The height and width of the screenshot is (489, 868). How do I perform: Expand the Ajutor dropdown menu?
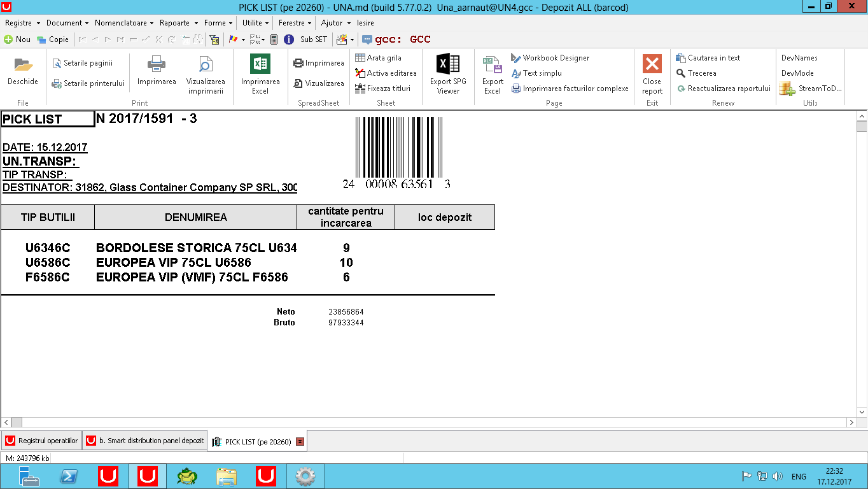[335, 23]
